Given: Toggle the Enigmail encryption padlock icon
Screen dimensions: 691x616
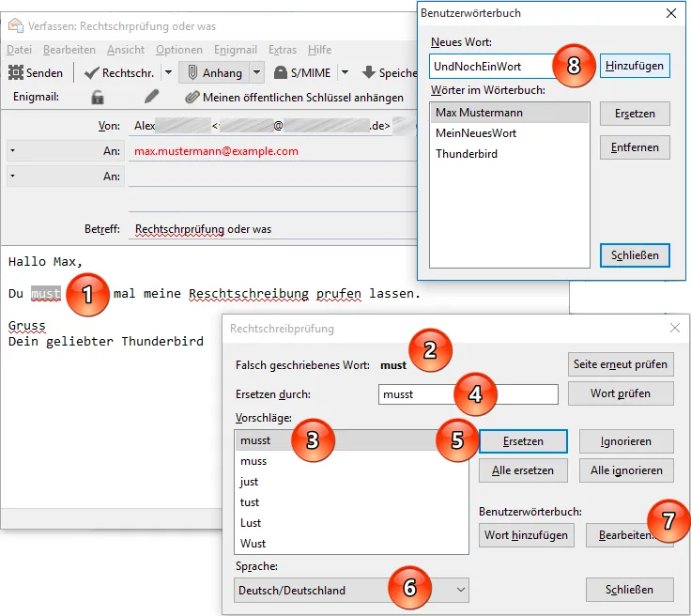Looking at the screenshot, I should pyautogui.click(x=98, y=97).
